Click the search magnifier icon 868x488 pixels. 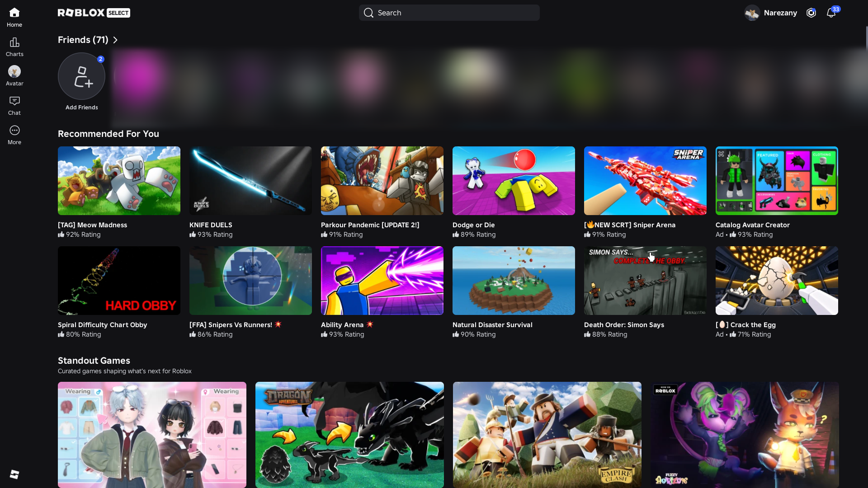pos(368,13)
